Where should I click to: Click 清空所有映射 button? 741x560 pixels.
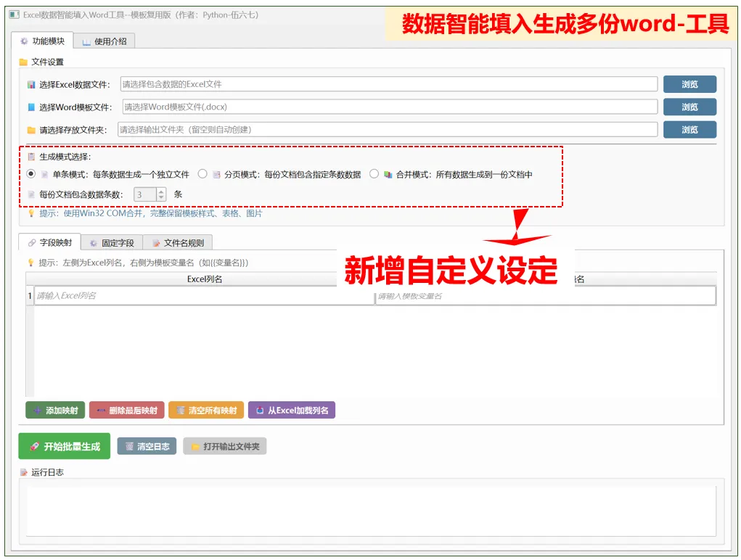coord(206,411)
